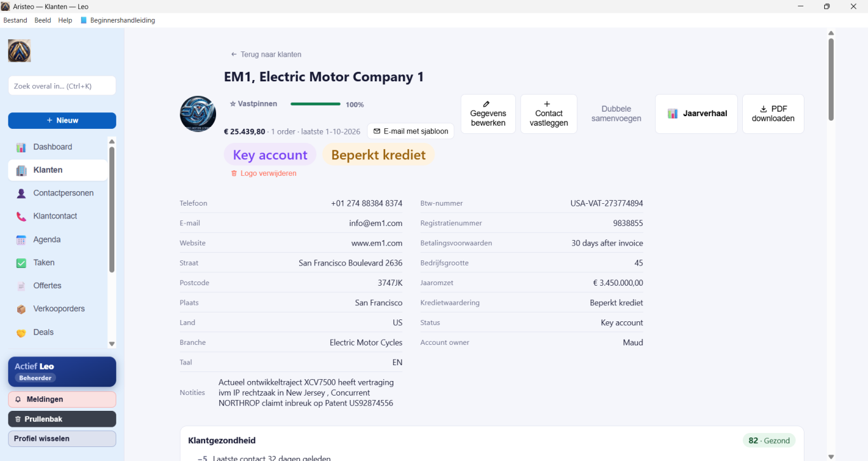Open the Deals handshake icon
868x461 pixels.
tap(21, 333)
